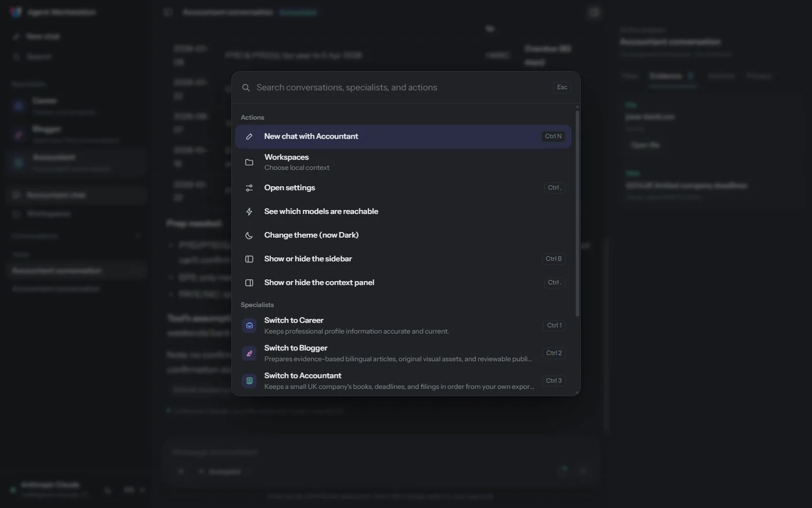Click the magnifier icon in the command palette
This screenshot has width=812, height=508.
[246, 88]
